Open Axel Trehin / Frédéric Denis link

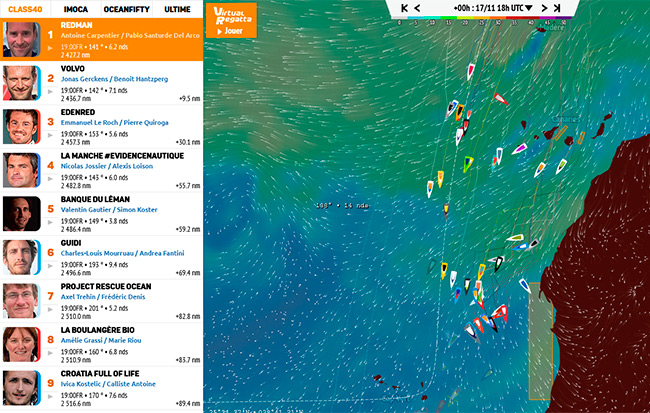(x=103, y=297)
